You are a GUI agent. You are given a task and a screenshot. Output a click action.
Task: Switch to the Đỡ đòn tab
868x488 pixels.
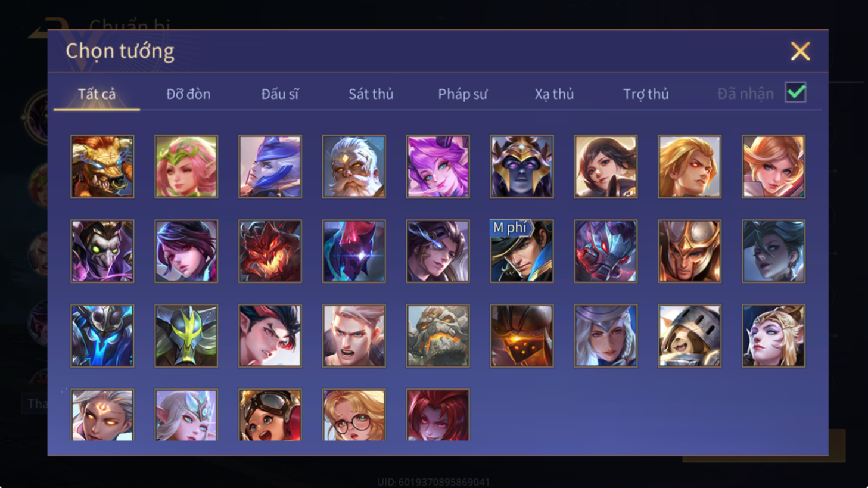[188, 94]
